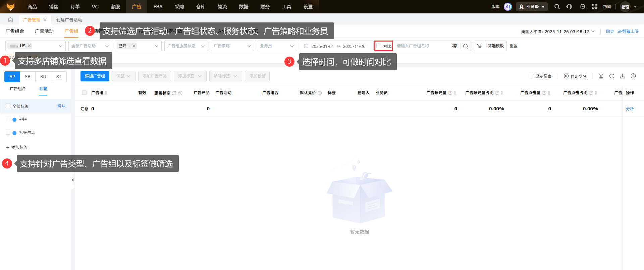
Task: Sort by 广告点击量 column
Action: (x=549, y=93)
